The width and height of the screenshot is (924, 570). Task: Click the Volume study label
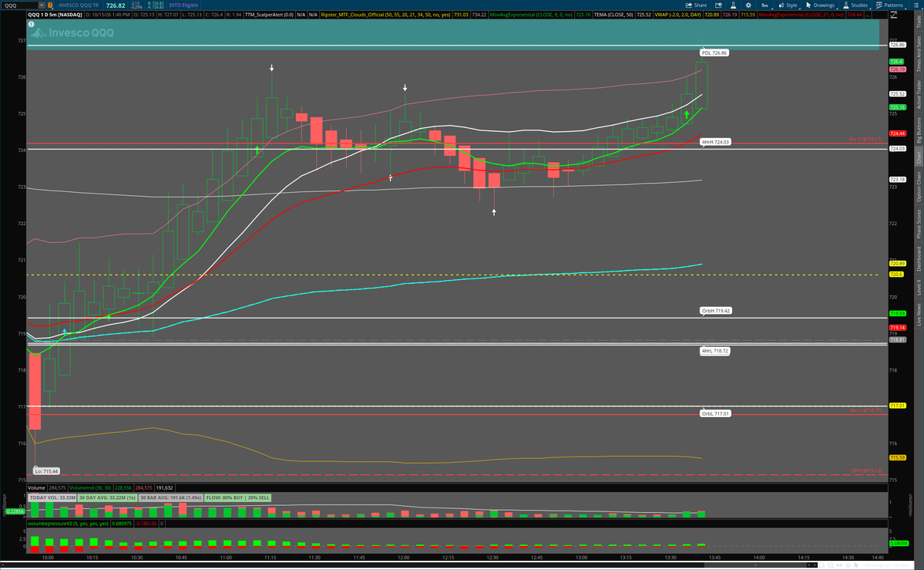(x=36, y=488)
